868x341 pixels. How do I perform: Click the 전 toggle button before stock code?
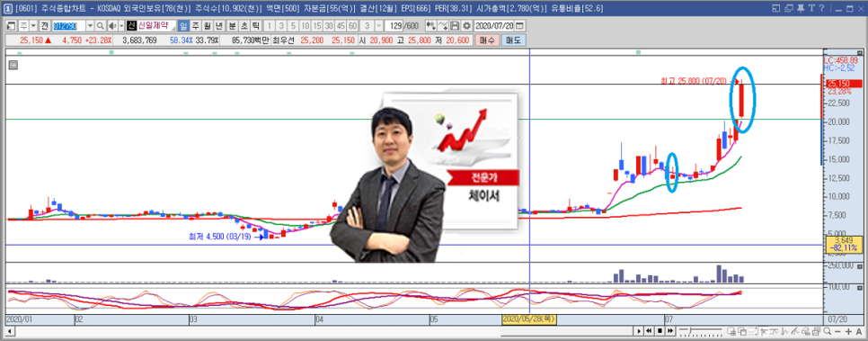[44, 26]
